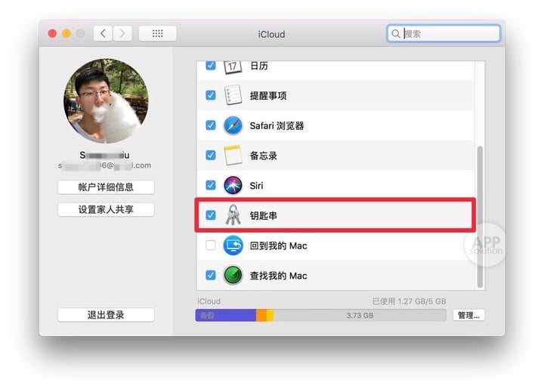Click the Notes app icon

point(233,155)
